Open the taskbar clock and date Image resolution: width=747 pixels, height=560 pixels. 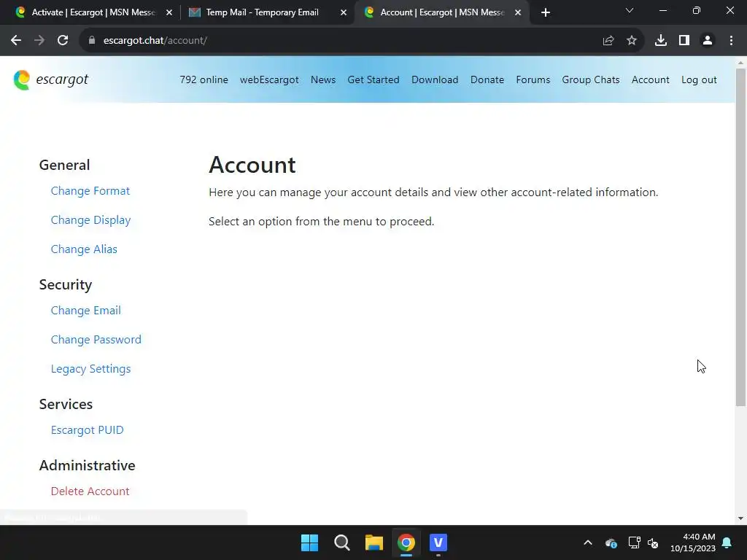point(693,542)
